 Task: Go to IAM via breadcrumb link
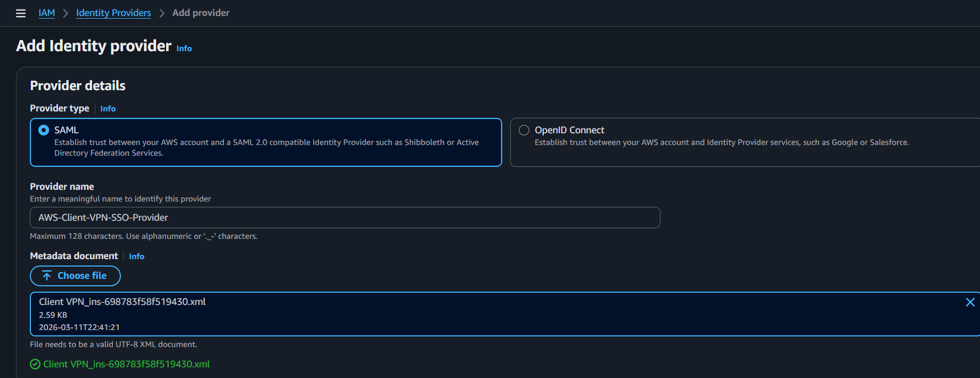coord(47,13)
